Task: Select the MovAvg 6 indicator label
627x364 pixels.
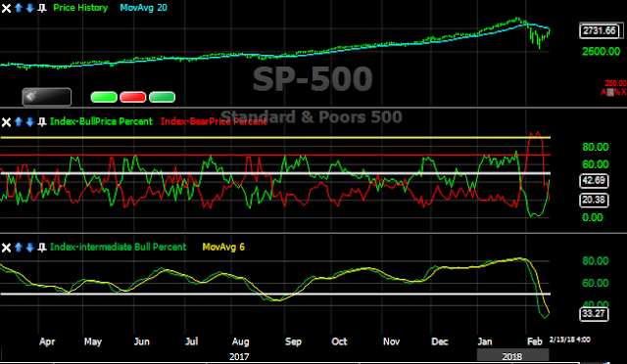Action: (223, 247)
